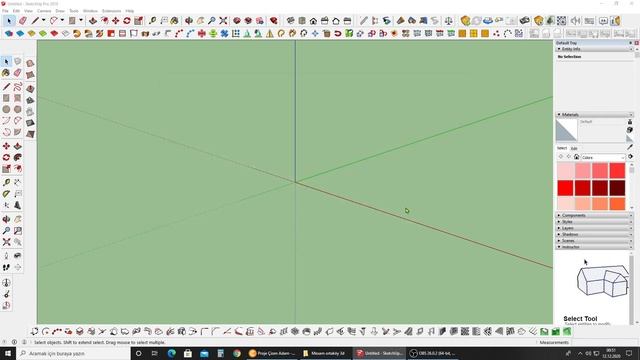640x360 pixels.
Task: Open the Rectangle shape dropdown arrow
Action: pos(81,20)
